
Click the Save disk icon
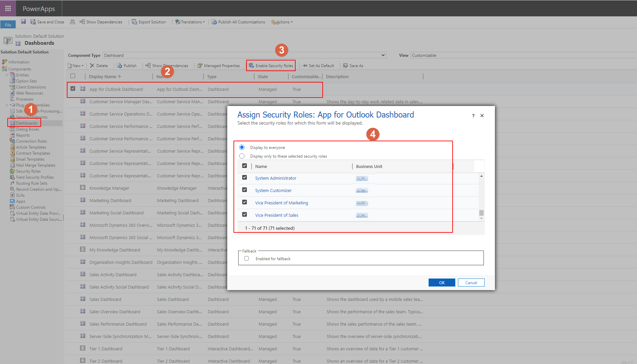click(23, 22)
